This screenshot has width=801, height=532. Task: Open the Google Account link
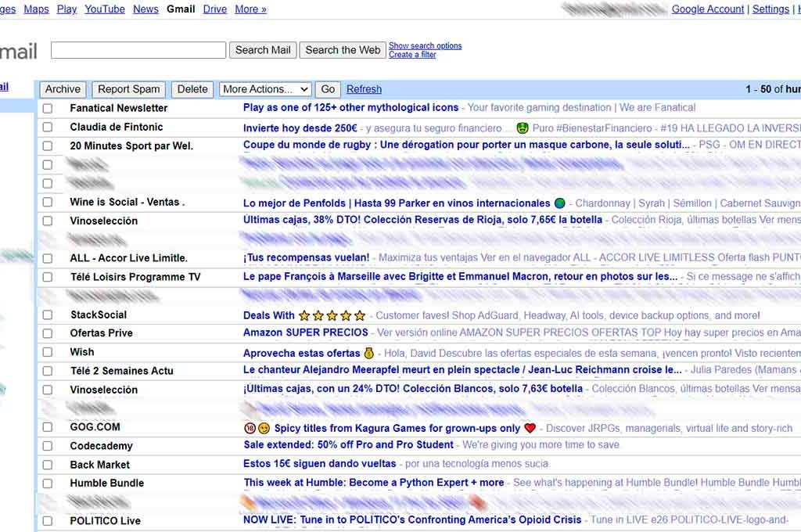(707, 9)
